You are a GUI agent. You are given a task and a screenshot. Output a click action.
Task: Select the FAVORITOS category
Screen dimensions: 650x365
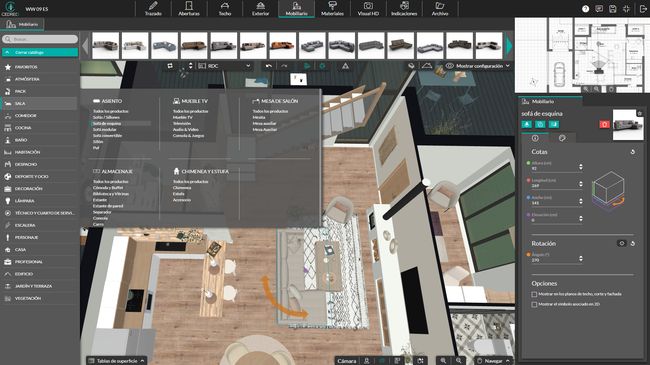(39, 67)
